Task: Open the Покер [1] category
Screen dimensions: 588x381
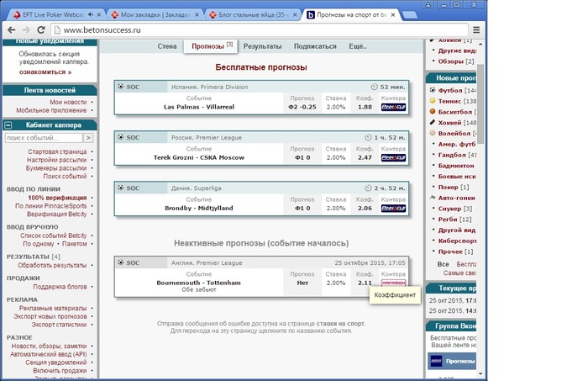Action: [454, 187]
